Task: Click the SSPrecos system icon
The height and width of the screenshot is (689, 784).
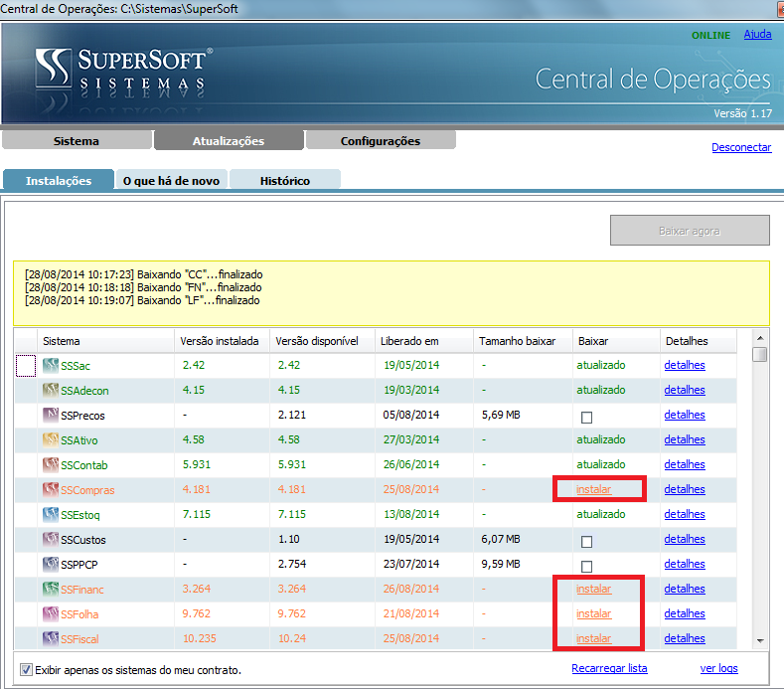Action: (51, 415)
